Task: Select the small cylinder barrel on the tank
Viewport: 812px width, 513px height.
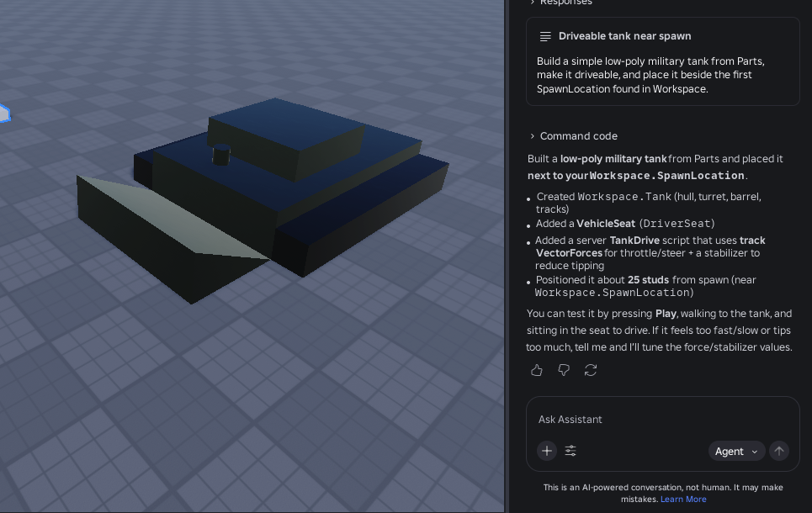Action: pyautogui.click(x=220, y=156)
